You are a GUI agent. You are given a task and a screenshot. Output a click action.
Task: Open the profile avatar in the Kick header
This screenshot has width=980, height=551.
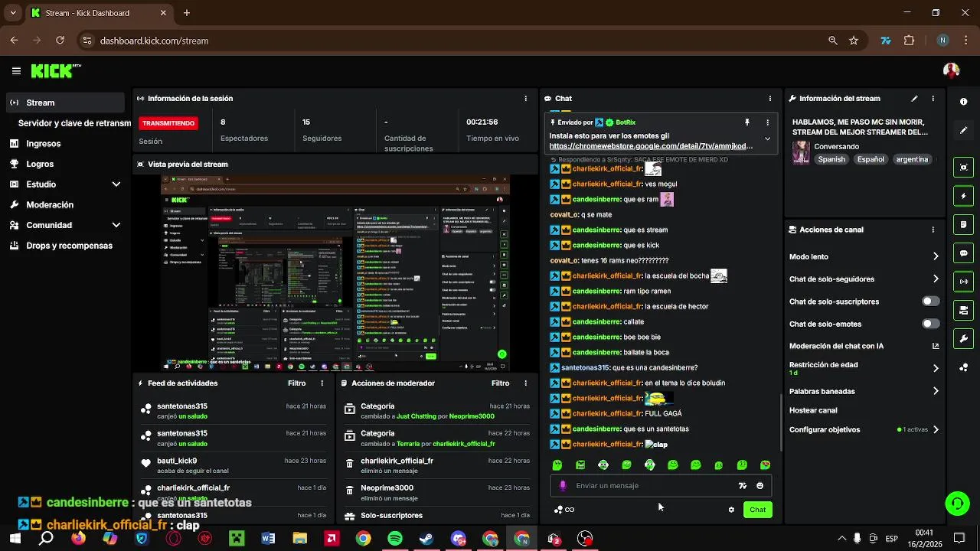coord(951,70)
